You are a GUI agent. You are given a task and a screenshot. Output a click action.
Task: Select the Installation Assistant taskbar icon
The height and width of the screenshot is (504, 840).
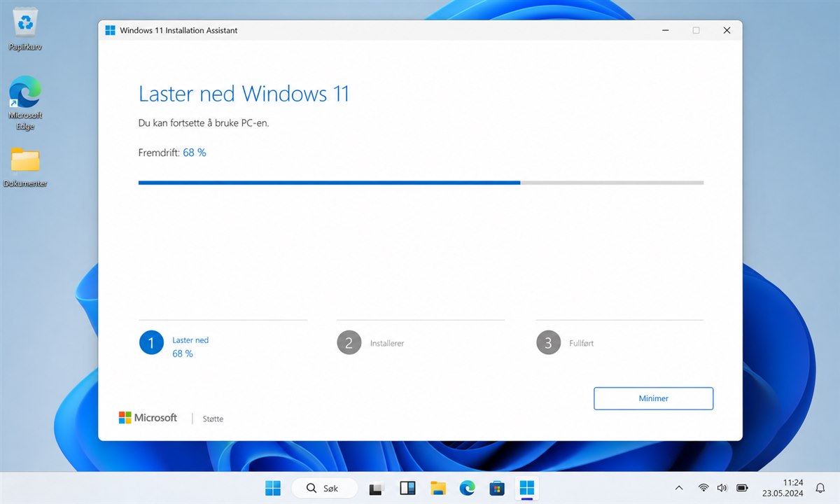coord(526,488)
